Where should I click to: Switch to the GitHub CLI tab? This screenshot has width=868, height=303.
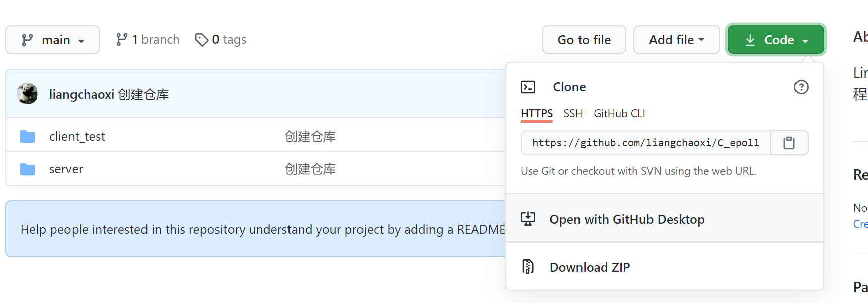[x=619, y=113]
